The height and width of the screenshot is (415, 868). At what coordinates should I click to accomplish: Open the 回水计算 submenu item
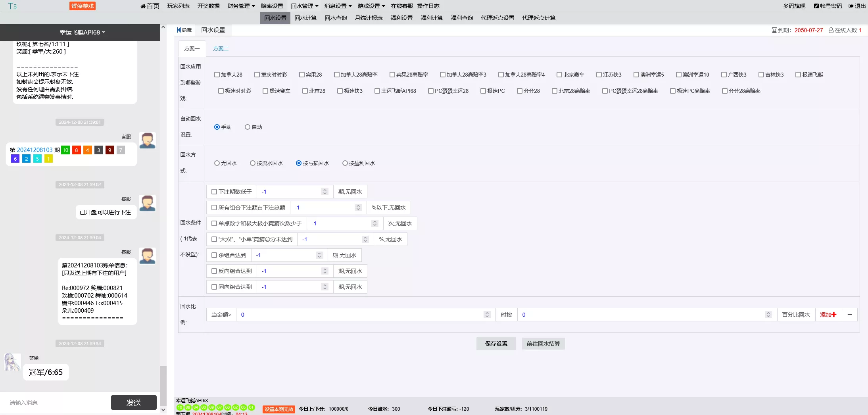coord(305,18)
